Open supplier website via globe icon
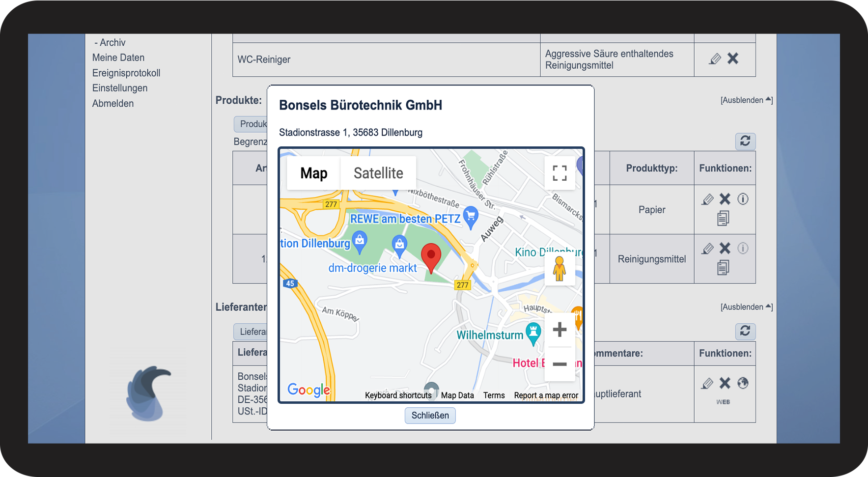Viewport: 868px width, 477px height. click(743, 383)
